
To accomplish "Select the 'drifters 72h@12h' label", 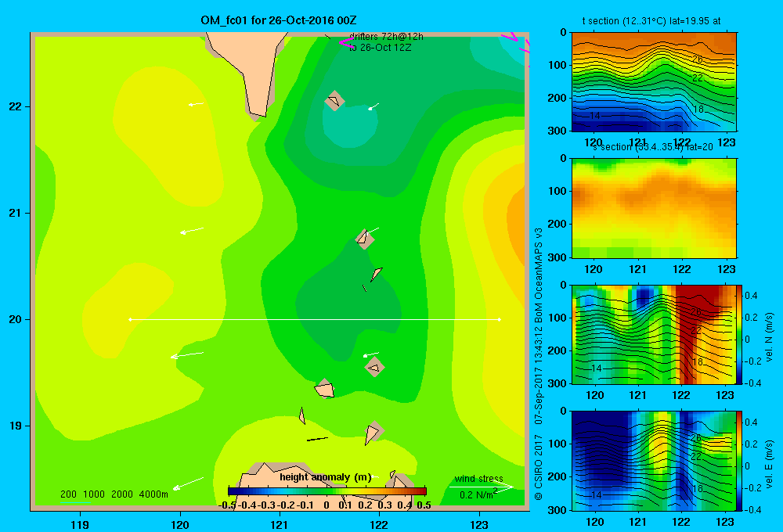I will tap(386, 37).
